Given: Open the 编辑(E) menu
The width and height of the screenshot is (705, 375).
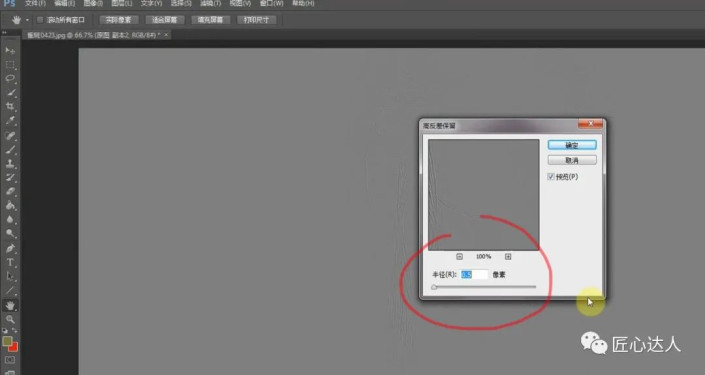Looking at the screenshot, I should point(64,3).
